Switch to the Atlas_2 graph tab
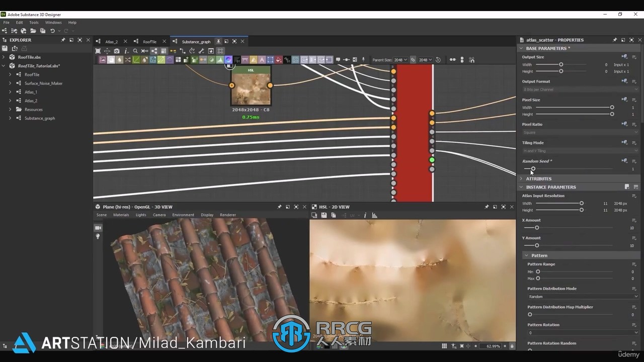This screenshot has height=362, width=644. 111,42
